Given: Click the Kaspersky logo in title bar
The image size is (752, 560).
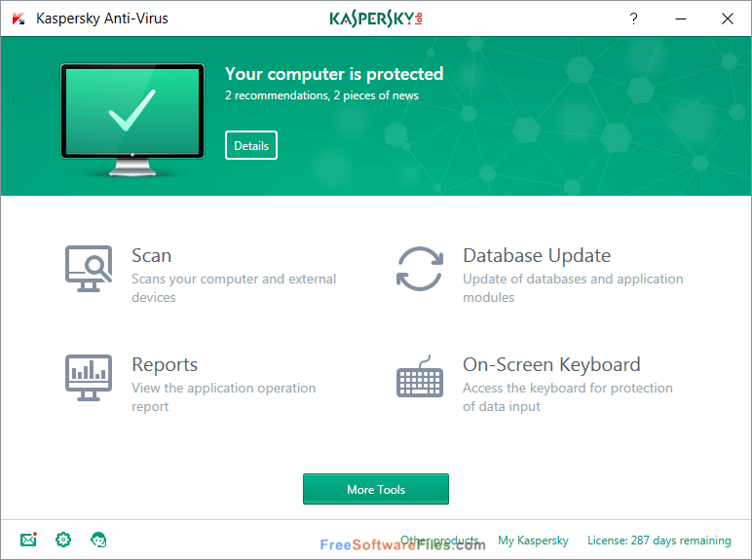Looking at the screenshot, I should (x=19, y=19).
